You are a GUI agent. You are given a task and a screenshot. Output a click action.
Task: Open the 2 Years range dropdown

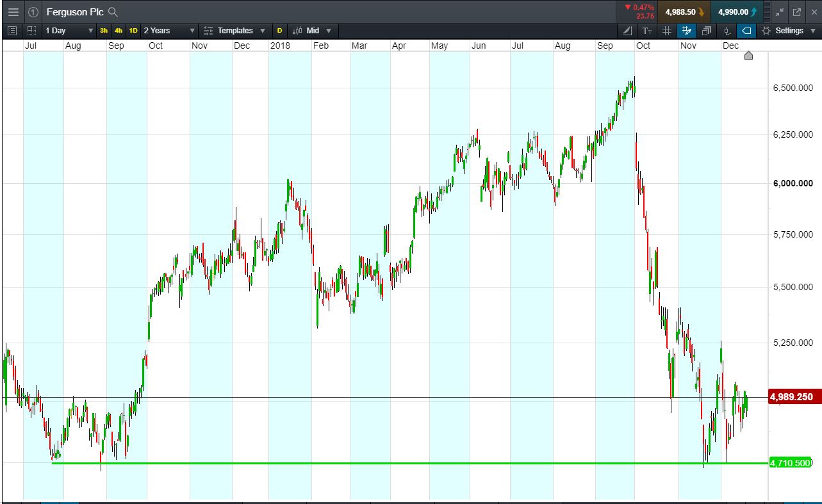[169, 30]
